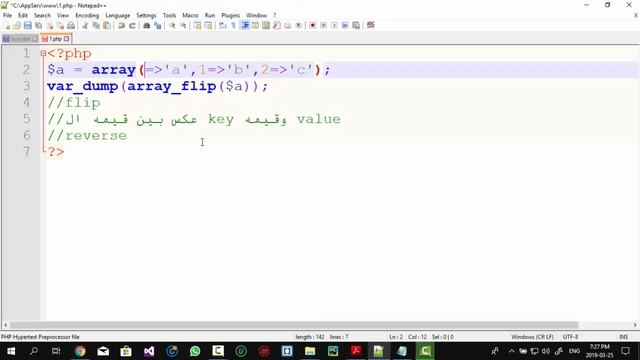Screen dimensions: 640x360
Task: Switch to the inactive first document tab
Action: click(20, 39)
